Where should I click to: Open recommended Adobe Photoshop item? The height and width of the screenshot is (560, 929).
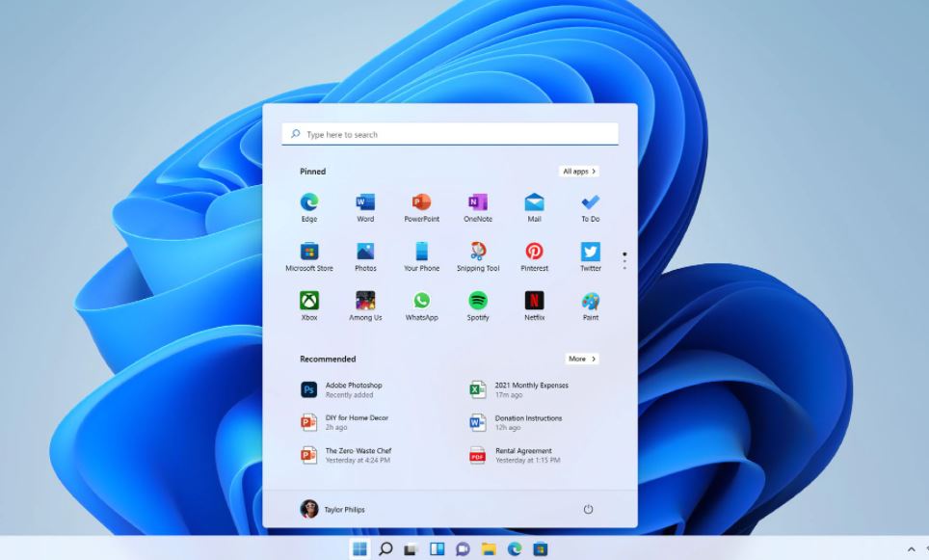tap(342, 389)
